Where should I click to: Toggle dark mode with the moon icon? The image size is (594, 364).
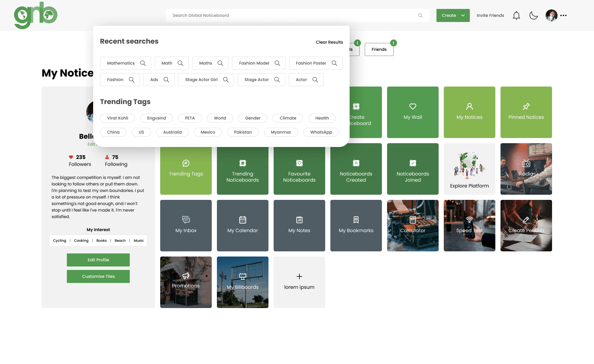[x=533, y=15]
